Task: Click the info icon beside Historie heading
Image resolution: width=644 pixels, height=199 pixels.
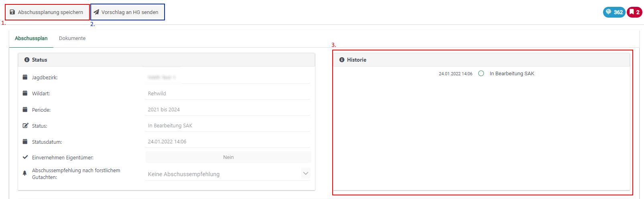Action: coord(342,60)
